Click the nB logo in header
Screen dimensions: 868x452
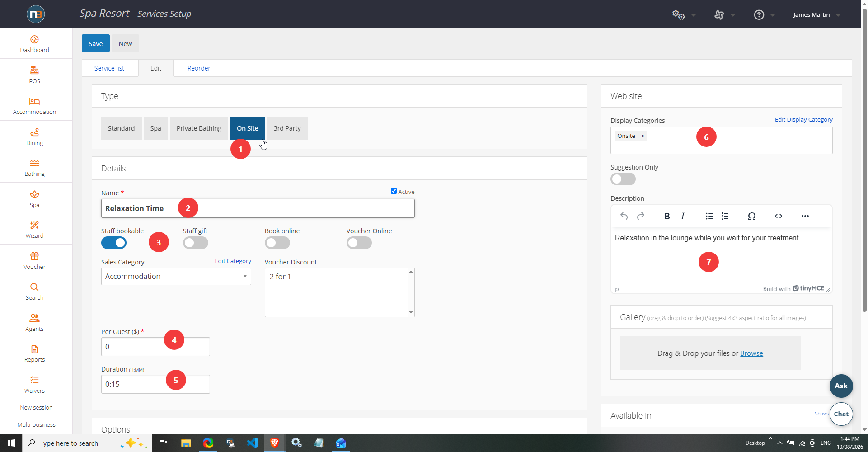[x=36, y=14]
